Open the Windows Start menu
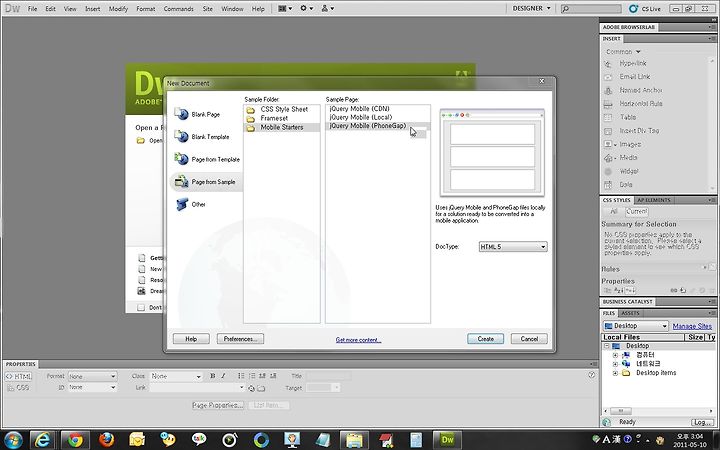The image size is (720, 450). [x=13, y=440]
